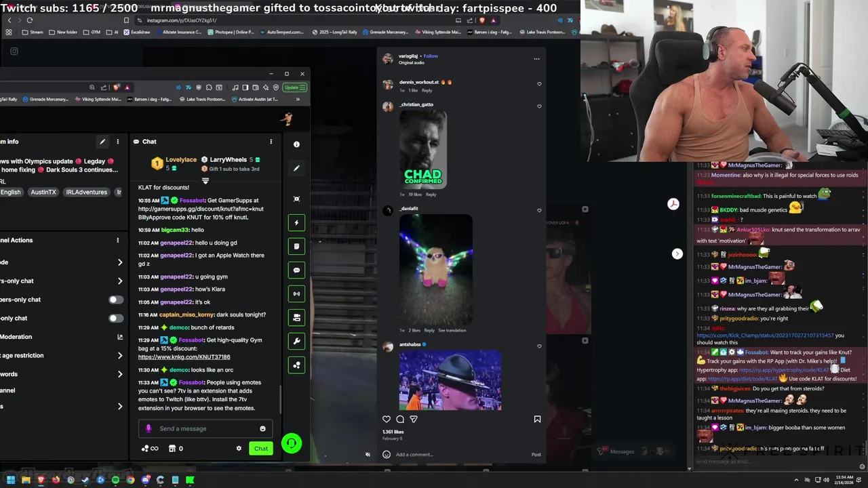Open emoji picker in message box

tap(262, 428)
